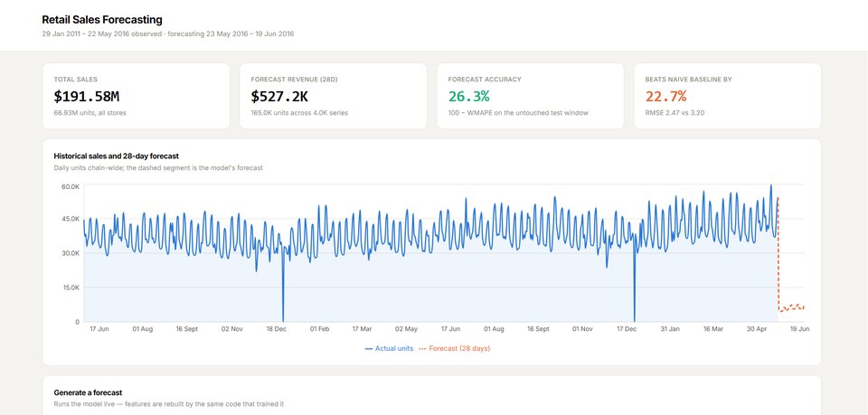Image resolution: width=868 pixels, height=415 pixels.
Task: Select the Daily units chain-wide chart description
Action: [x=158, y=167]
